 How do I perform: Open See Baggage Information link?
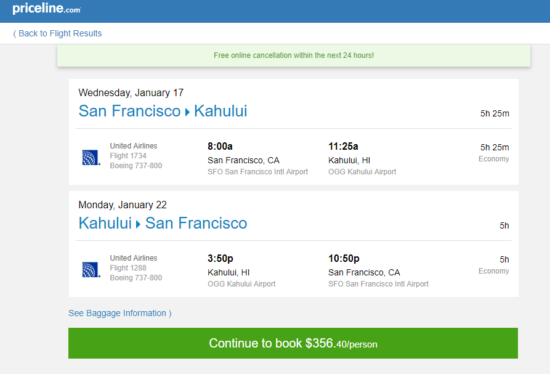point(120,313)
